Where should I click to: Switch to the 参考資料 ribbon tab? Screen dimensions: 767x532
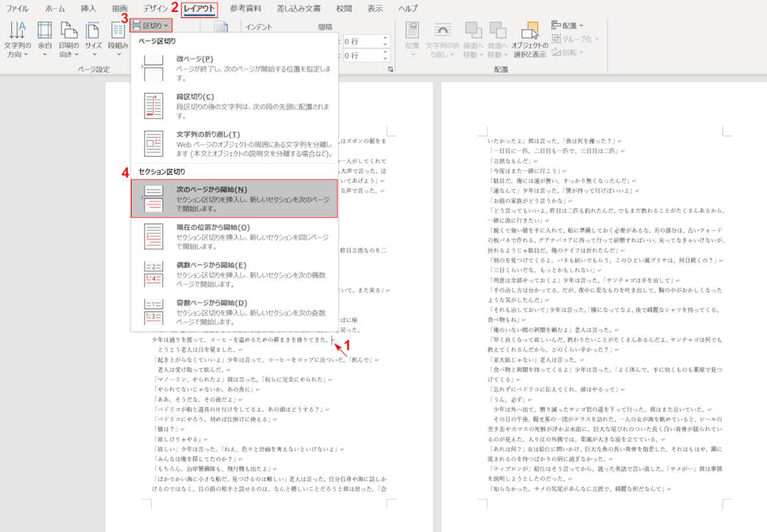[x=245, y=9]
